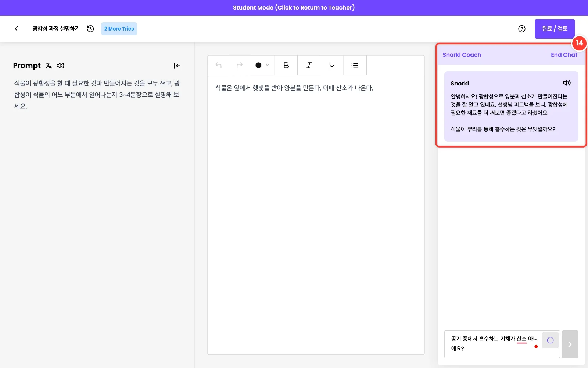This screenshot has width=588, height=368.
Task: Toggle bold formatting
Action: (286, 65)
